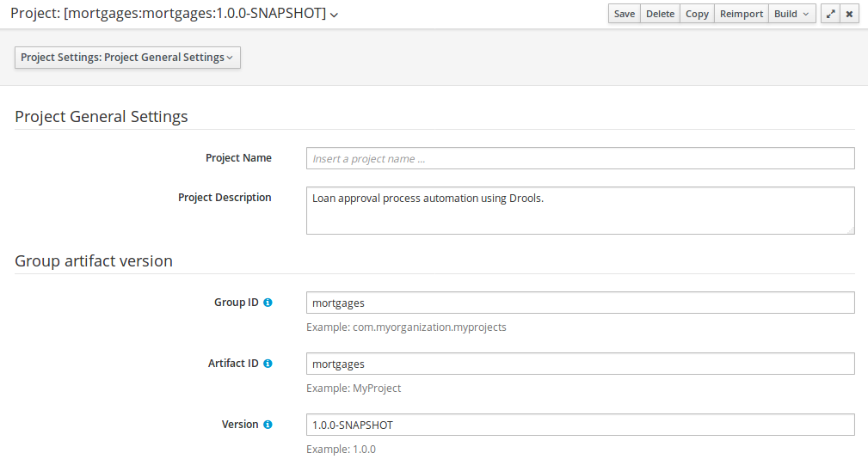
Task: Click the chevron beside the project title
Action: (x=334, y=15)
